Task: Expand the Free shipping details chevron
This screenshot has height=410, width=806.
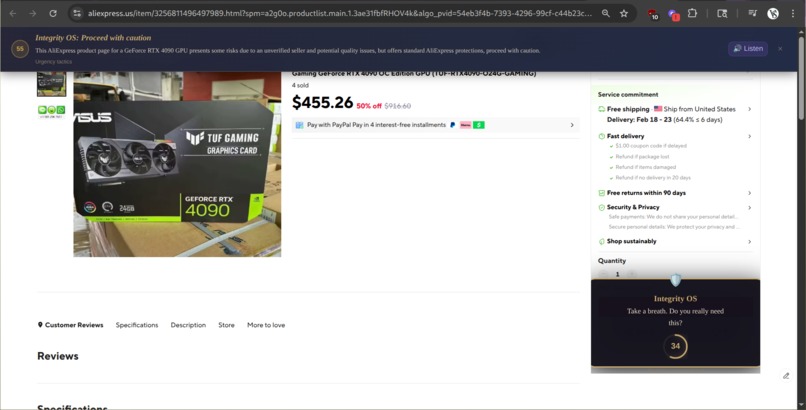Action: tap(749, 109)
